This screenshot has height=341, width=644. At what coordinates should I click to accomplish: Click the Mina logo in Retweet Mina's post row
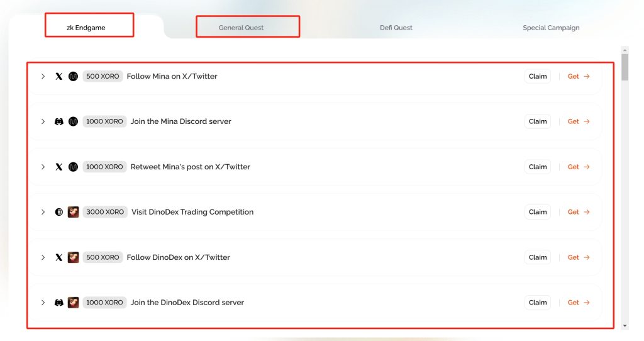(x=73, y=167)
